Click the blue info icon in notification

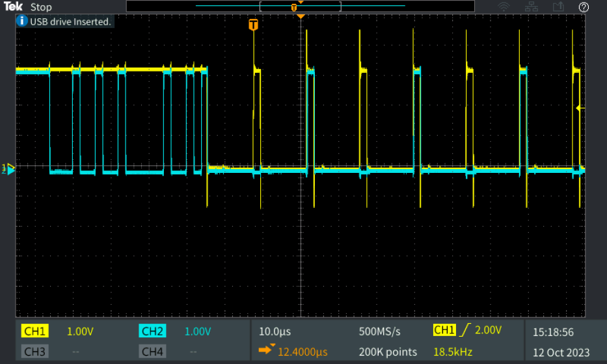[21, 21]
